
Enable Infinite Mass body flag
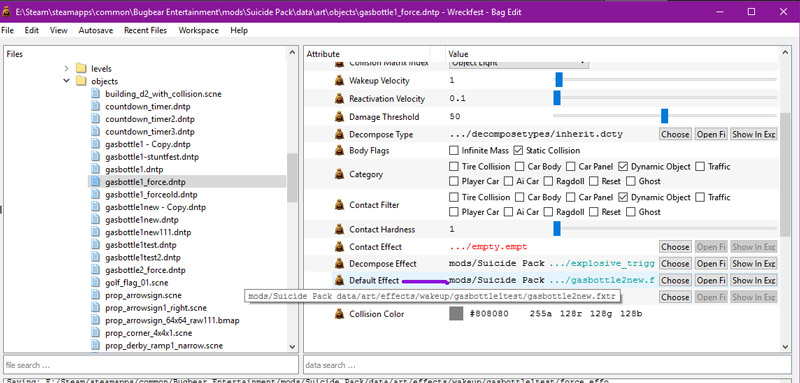click(454, 150)
